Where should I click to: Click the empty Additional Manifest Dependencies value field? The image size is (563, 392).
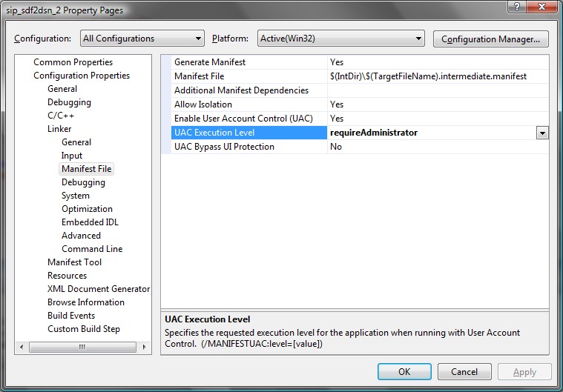tap(438, 90)
